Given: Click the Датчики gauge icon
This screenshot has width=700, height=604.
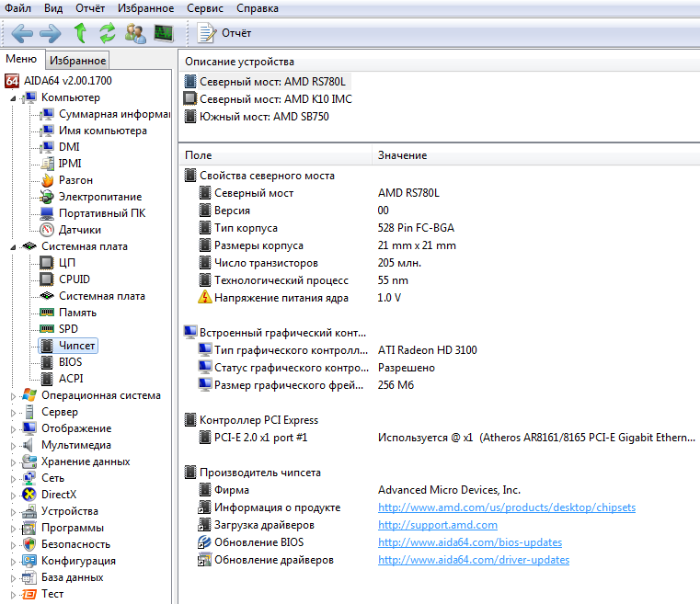Looking at the screenshot, I should (x=47, y=230).
